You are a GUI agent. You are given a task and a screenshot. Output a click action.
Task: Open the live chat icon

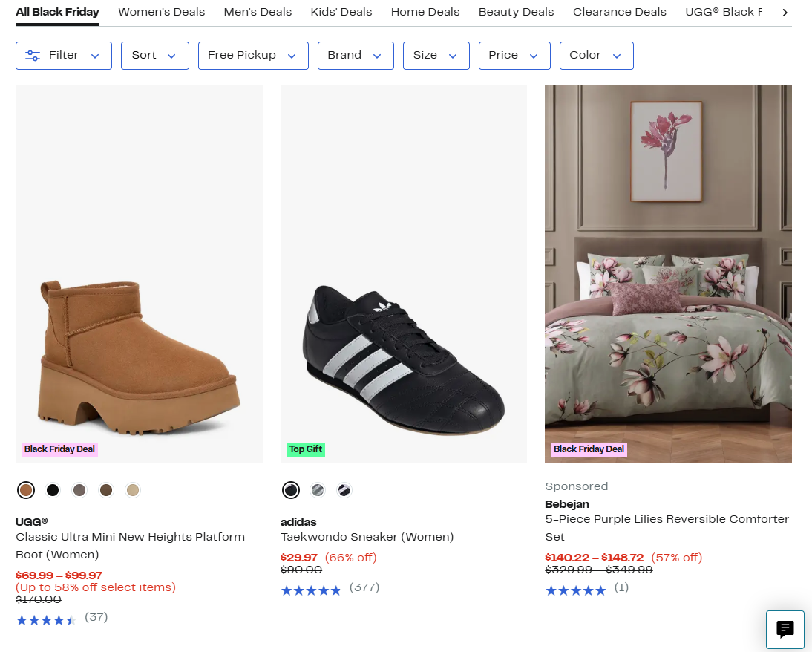pos(785,630)
